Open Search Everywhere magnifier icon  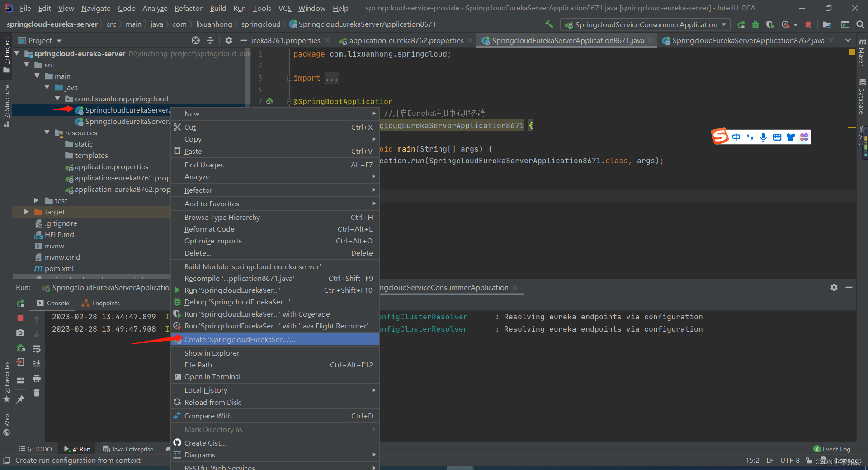click(x=860, y=24)
